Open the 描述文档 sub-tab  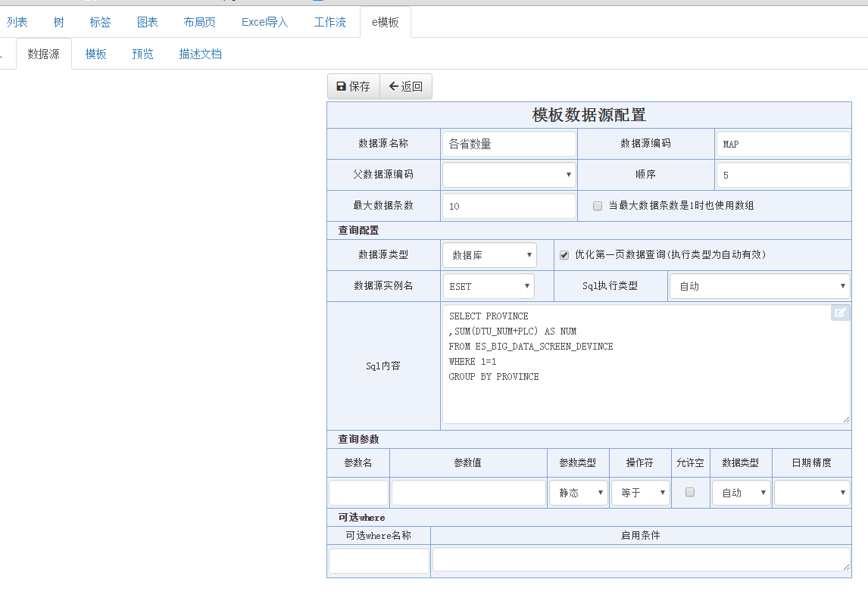tap(201, 54)
